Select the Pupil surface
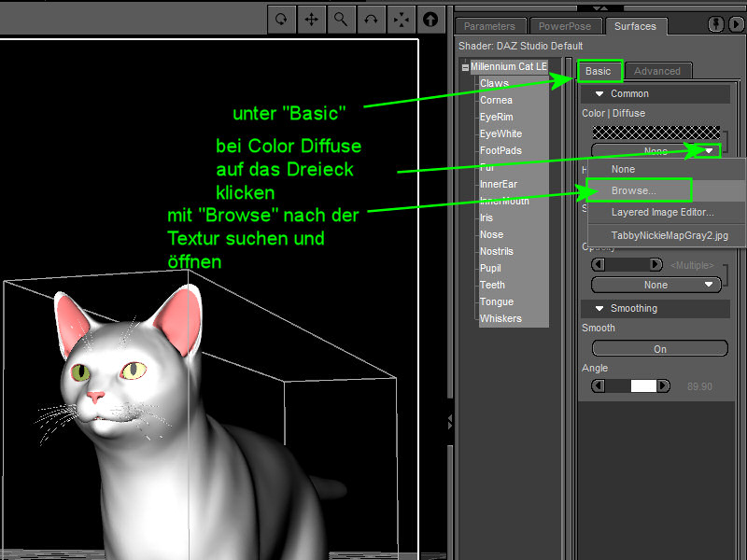This screenshot has height=560, width=747. click(490, 268)
